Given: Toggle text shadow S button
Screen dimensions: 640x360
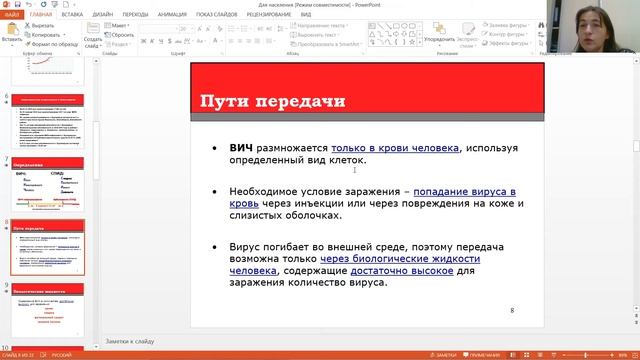Looking at the screenshot, I should pyautogui.click(x=169, y=41).
